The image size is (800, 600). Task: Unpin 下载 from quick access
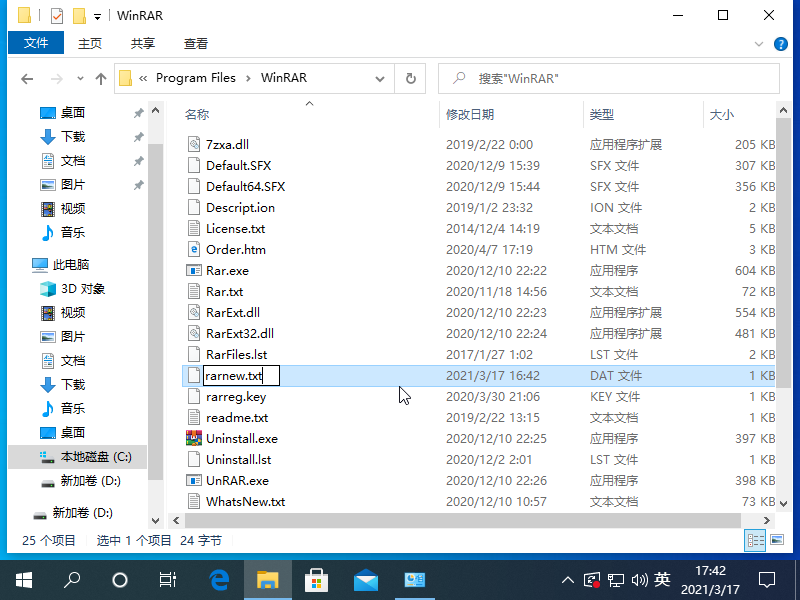click(138, 137)
